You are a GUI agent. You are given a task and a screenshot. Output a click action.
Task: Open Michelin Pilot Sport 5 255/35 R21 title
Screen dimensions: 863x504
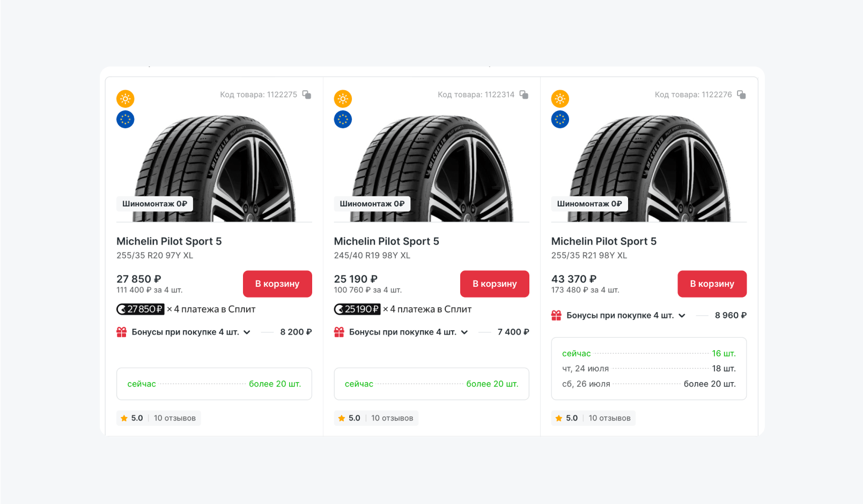tap(603, 241)
